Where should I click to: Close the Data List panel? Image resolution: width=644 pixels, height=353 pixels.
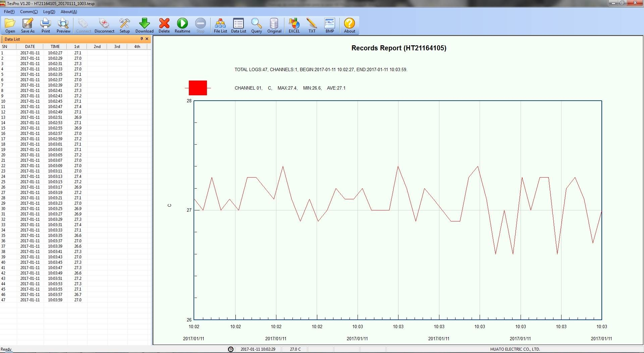point(147,39)
